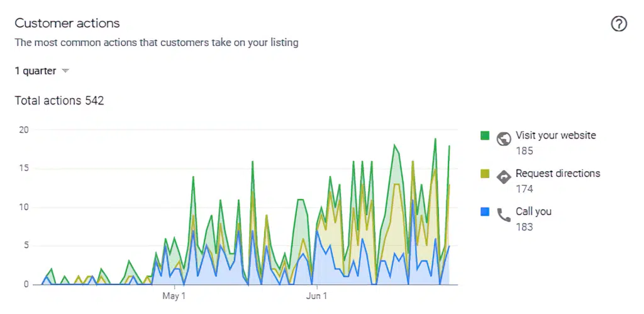Click the Total actions 542 text
The height and width of the screenshot is (314, 644).
[59, 101]
